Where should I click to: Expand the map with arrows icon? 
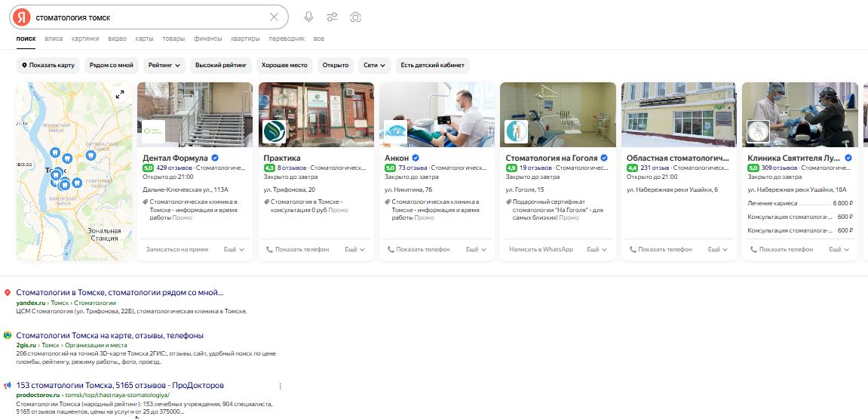pos(120,95)
